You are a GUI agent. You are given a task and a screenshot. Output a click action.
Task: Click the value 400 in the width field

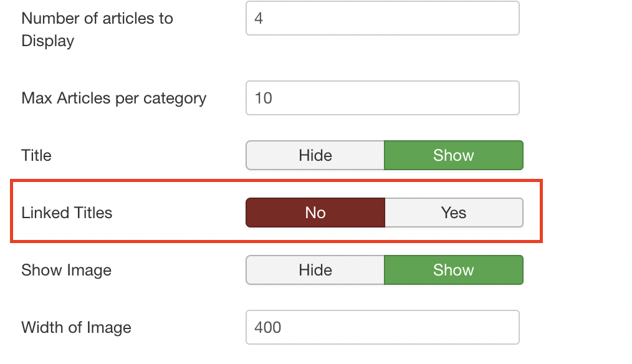pos(268,327)
